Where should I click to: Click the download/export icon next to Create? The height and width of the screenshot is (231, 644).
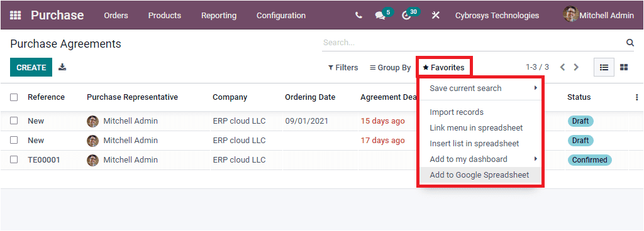[x=62, y=67]
